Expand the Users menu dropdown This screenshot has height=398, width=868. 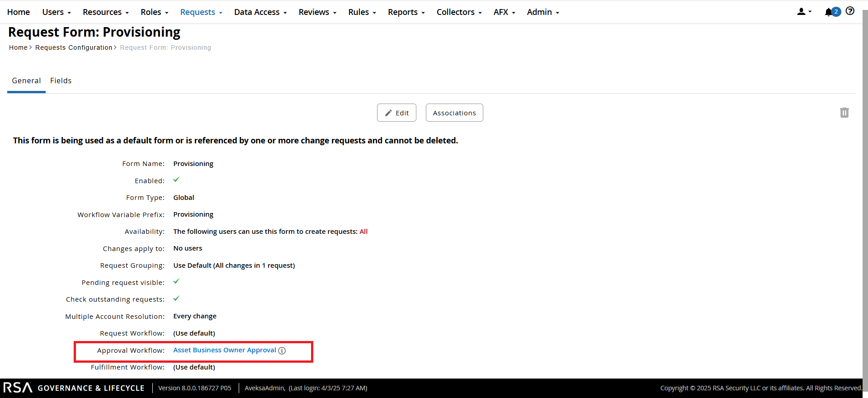click(57, 12)
